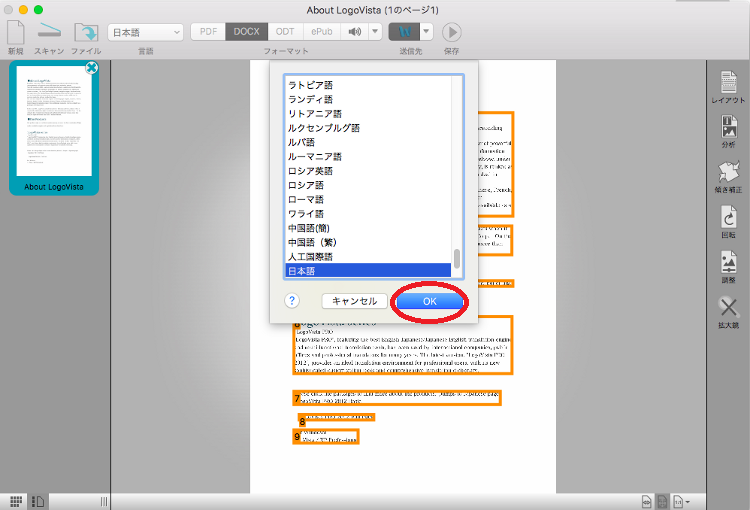Screen dimensions: 750x510
Task: Click the Word send-to destination icon
Action: click(404, 32)
